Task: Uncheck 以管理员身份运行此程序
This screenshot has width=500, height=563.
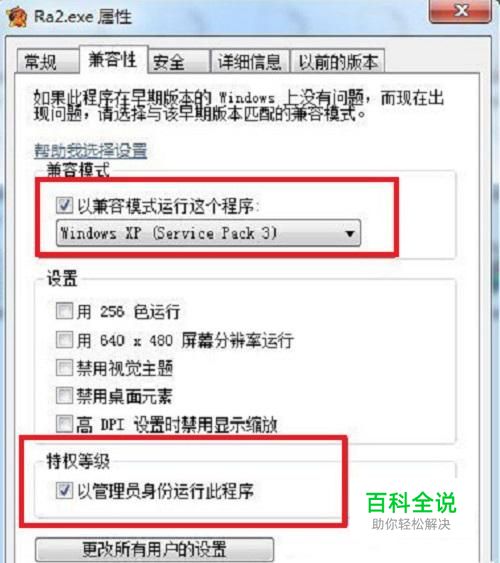Action: point(65,490)
